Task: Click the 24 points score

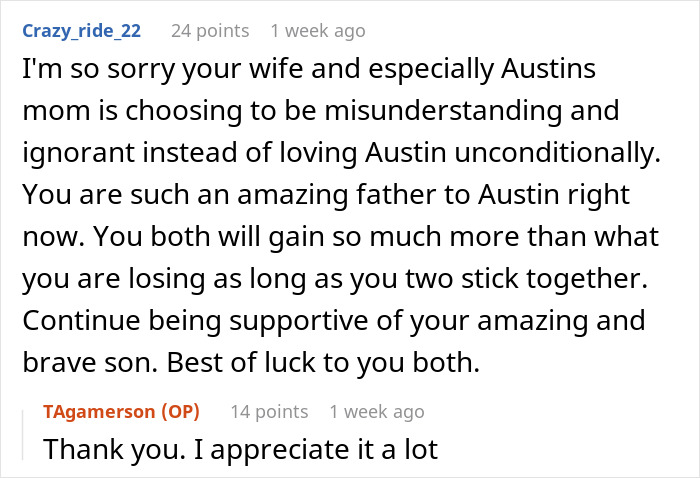Action: click(210, 31)
